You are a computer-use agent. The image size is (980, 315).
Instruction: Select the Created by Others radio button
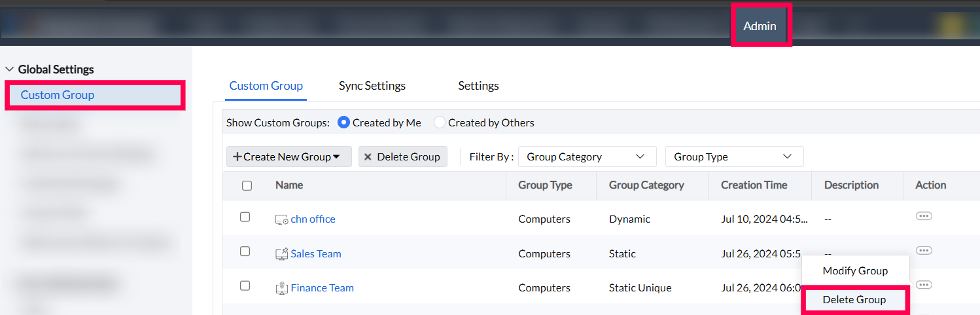point(440,122)
